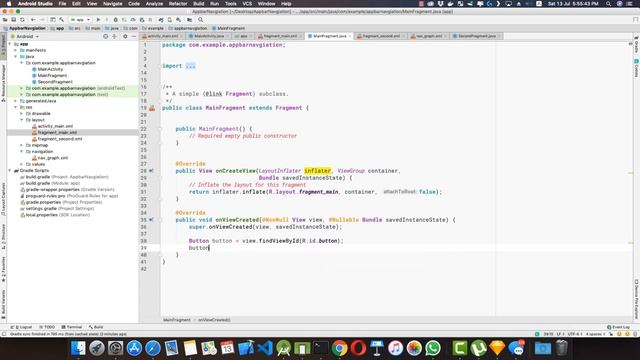This screenshot has height=360, width=640.
Task: Collapse the res folder
Action: pyautogui.click(x=16, y=107)
